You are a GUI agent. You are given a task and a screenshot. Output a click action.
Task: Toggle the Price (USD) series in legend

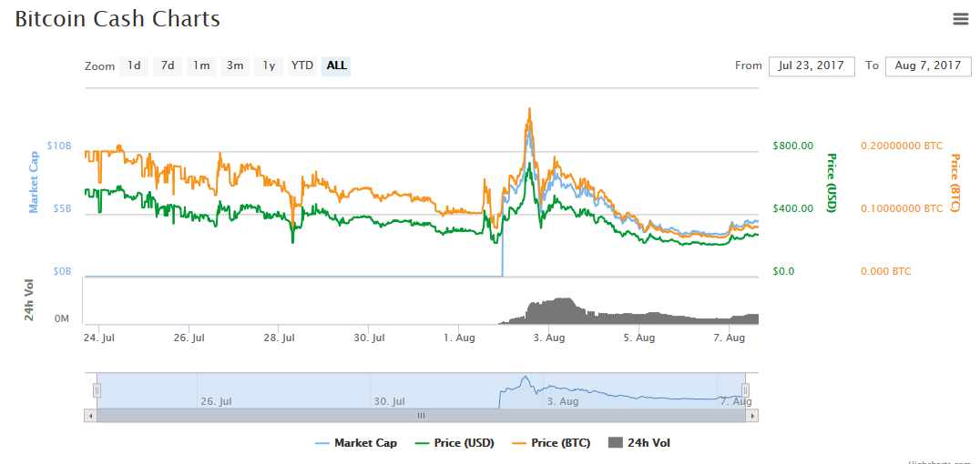coord(455,443)
